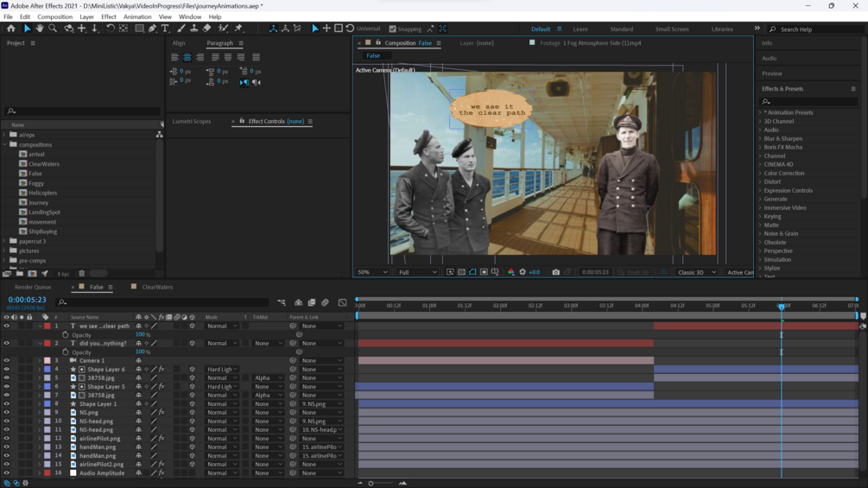Select the Eraser tool
Image resolution: width=868 pixels, height=488 pixels.
point(207,29)
